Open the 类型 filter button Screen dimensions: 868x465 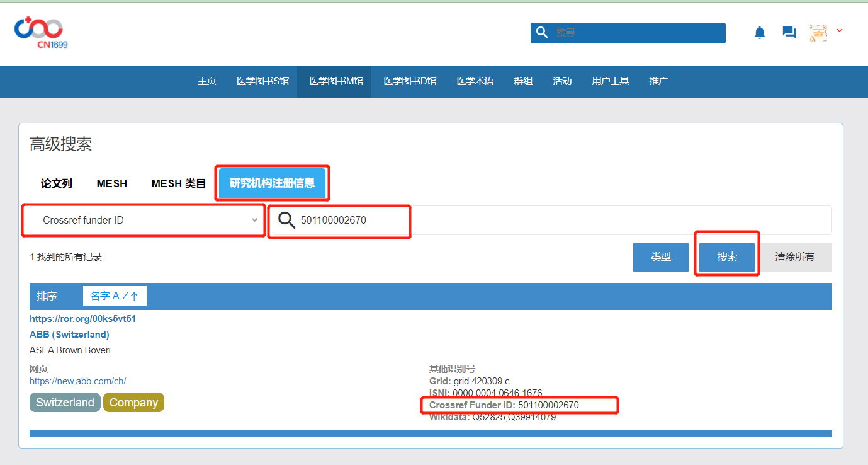pos(660,257)
